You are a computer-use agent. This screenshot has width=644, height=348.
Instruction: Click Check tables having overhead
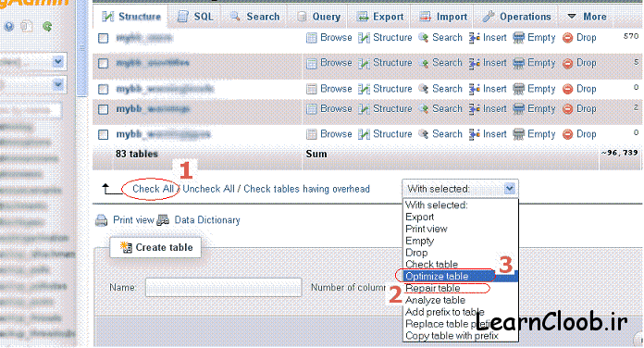point(307,189)
